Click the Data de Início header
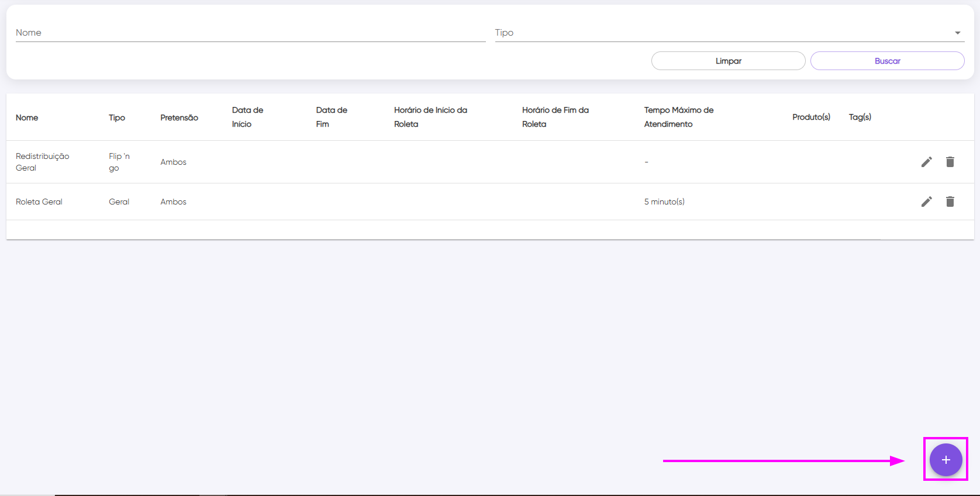980x496 pixels. tap(247, 117)
